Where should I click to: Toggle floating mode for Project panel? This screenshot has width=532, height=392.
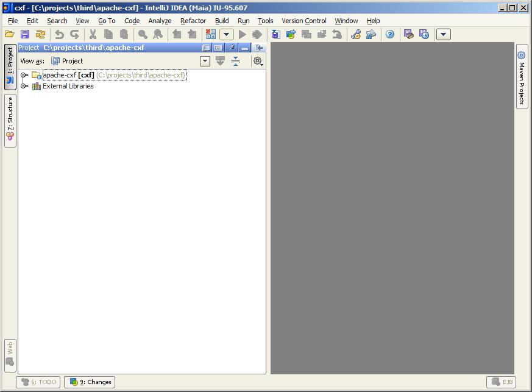click(206, 48)
